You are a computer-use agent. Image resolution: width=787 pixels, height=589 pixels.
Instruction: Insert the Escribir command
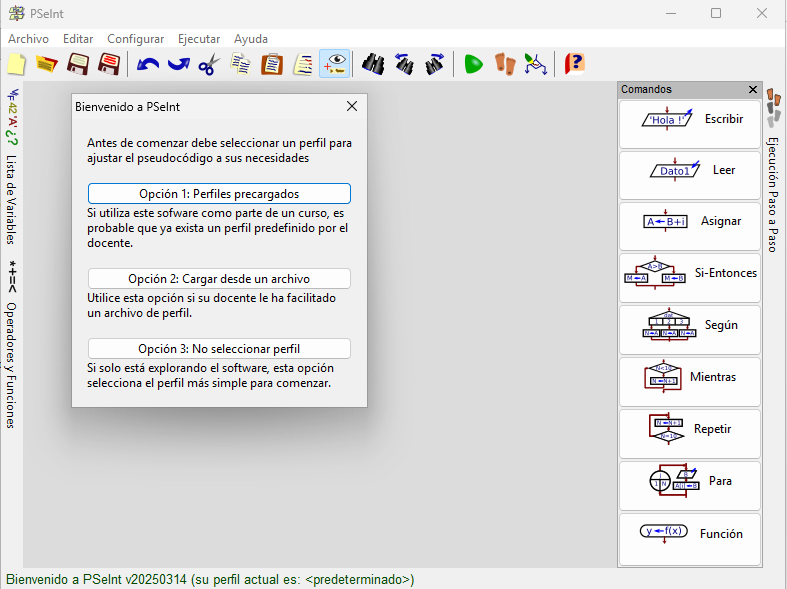[690, 124]
